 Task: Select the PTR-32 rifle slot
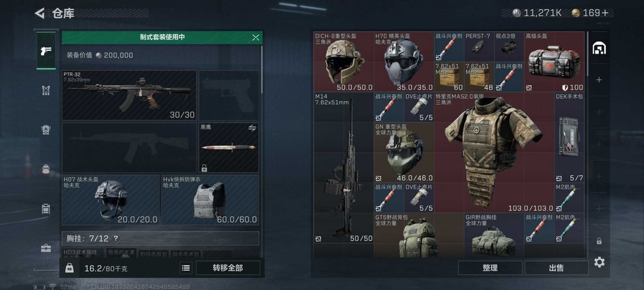(129, 95)
